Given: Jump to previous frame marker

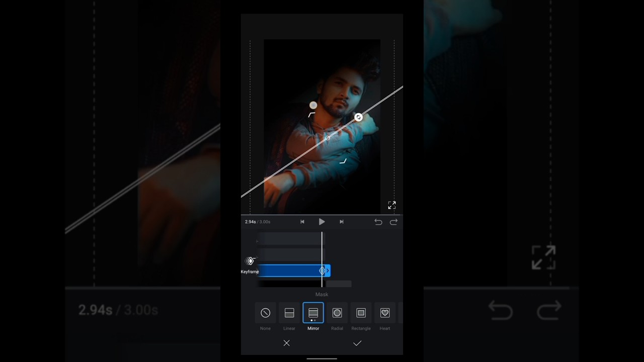Looking at the screenshot, I should [302, 222].
